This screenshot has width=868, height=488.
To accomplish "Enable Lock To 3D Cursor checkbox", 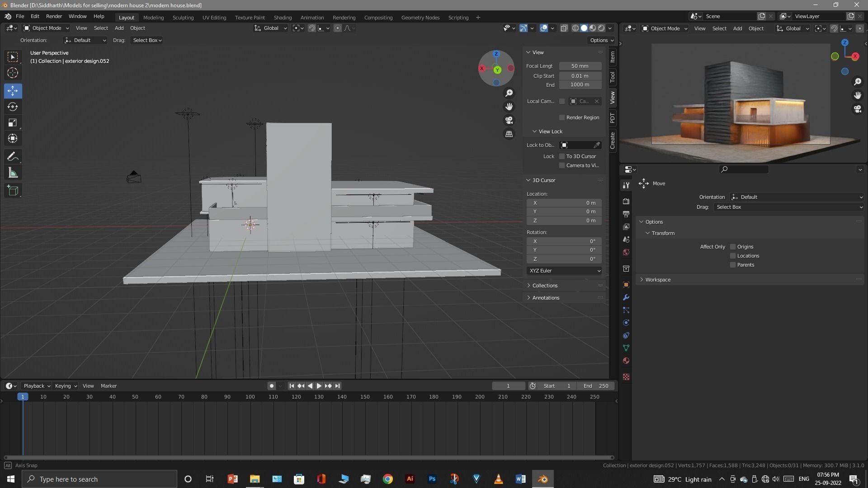I will pyautogui.click(x=562, y=156).
